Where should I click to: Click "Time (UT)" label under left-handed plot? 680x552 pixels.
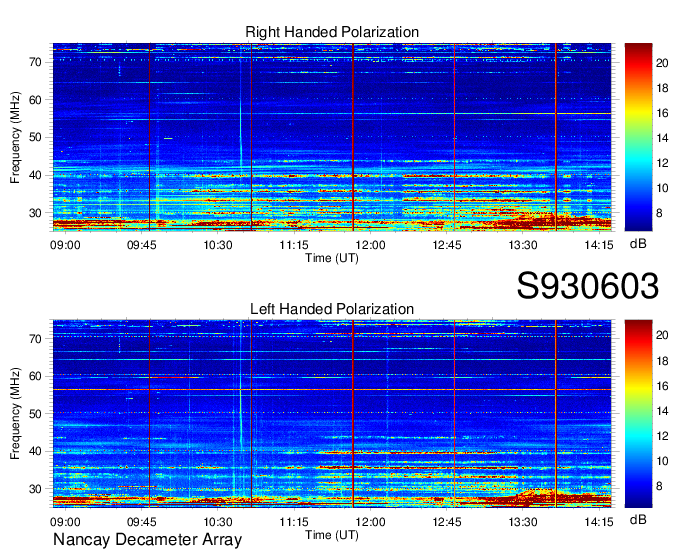pos(332,535)
